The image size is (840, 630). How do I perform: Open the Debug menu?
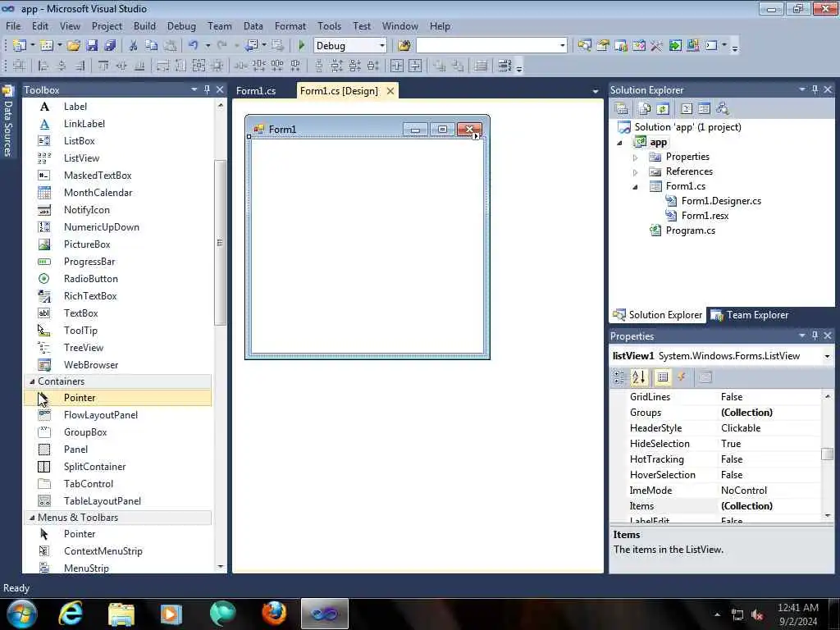click(181, 26)
